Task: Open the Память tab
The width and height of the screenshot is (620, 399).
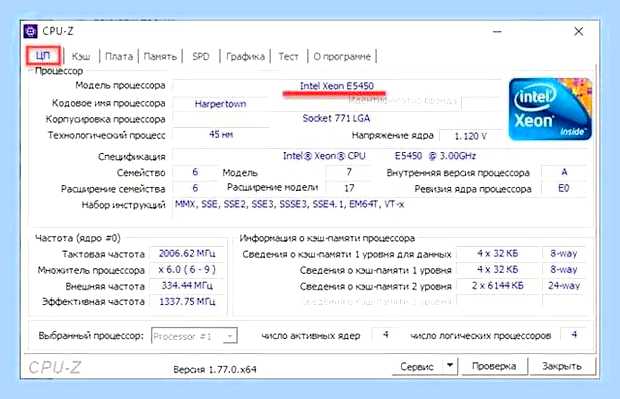Action: pyautogui.click(x=160, y=57)
